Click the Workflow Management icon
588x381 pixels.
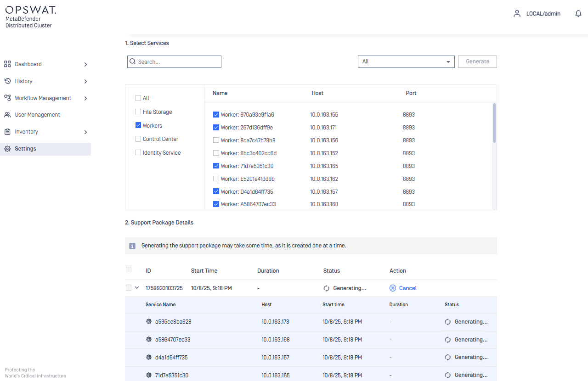click(x=7, y=98)
